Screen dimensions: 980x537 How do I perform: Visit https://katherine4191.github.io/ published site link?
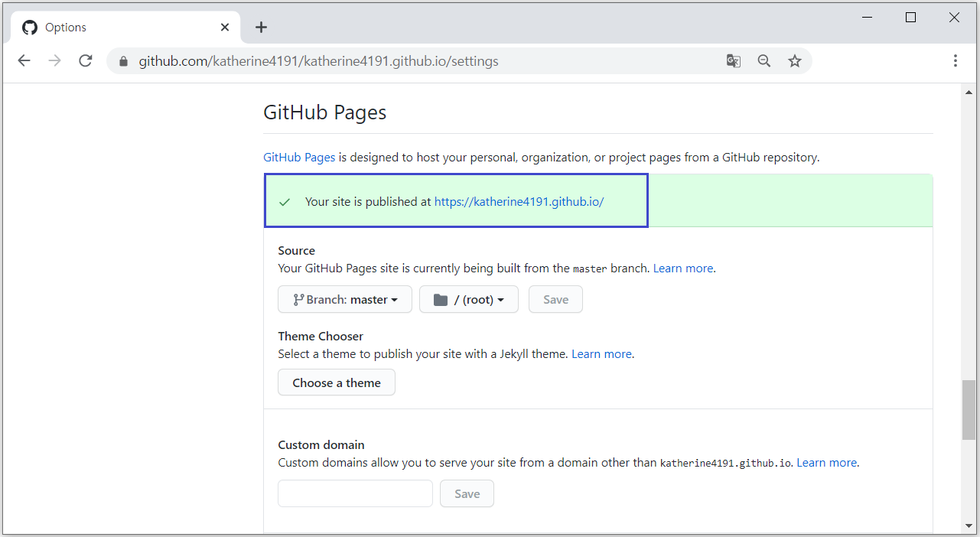[x=519, y=202]
